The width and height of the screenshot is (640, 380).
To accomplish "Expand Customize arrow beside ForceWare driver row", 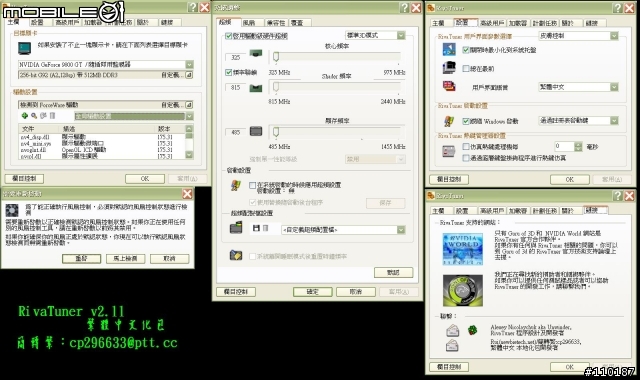I will 189,105.
